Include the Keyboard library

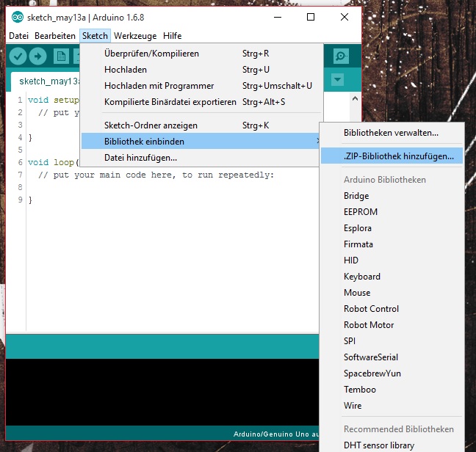392,277
